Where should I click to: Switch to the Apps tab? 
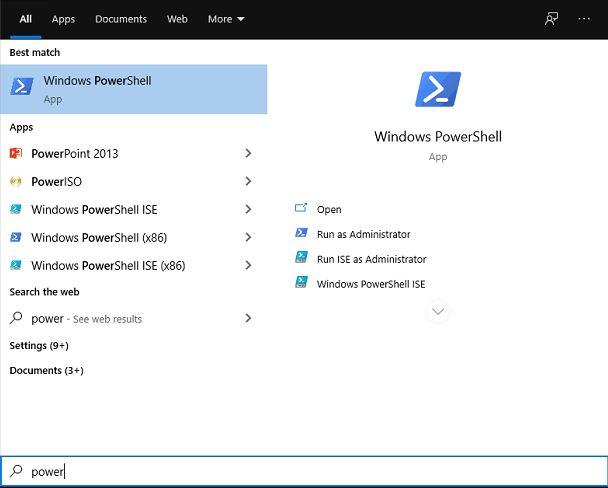click(63, 19)
